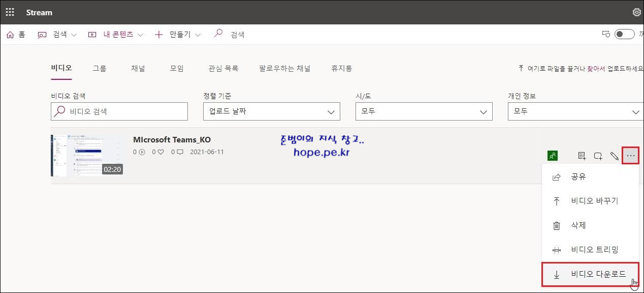The image size is (644, 293).
Task: Choose 비디오 트리밍 from the menu
Action: point(590,250)
